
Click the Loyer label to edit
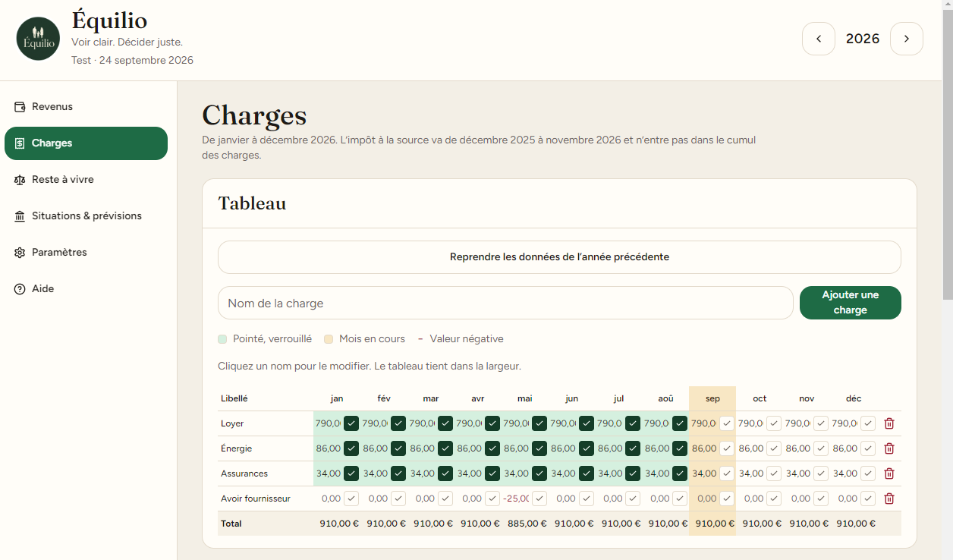coord(232,423)
